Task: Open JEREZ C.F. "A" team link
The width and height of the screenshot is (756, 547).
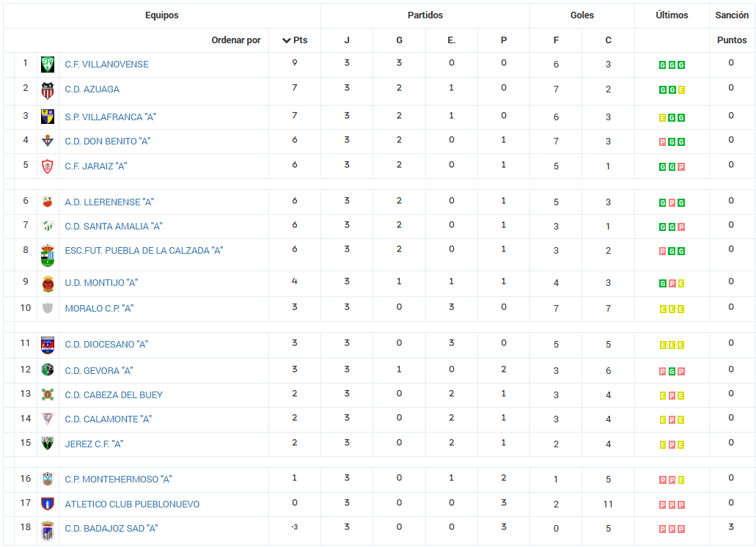Action: pos(94,444)
